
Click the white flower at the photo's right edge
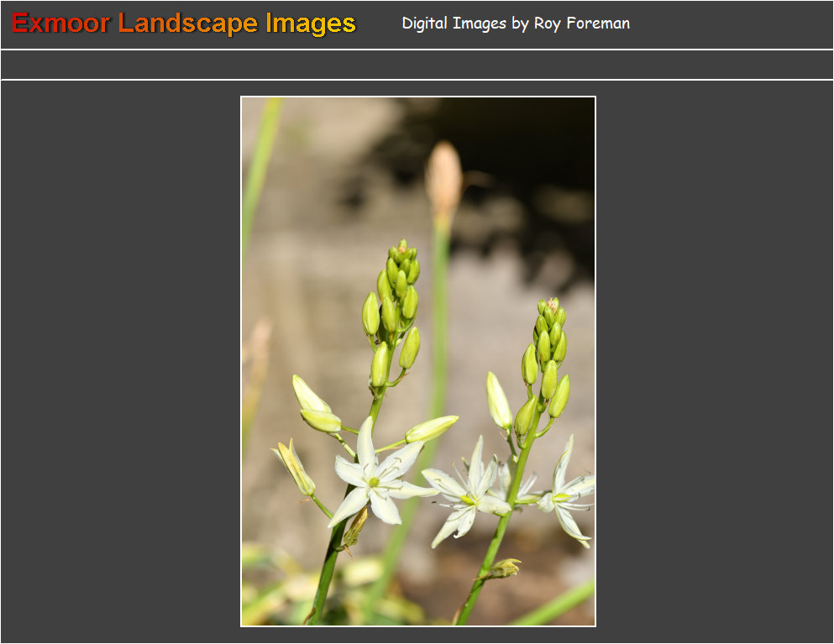[568, 495]
